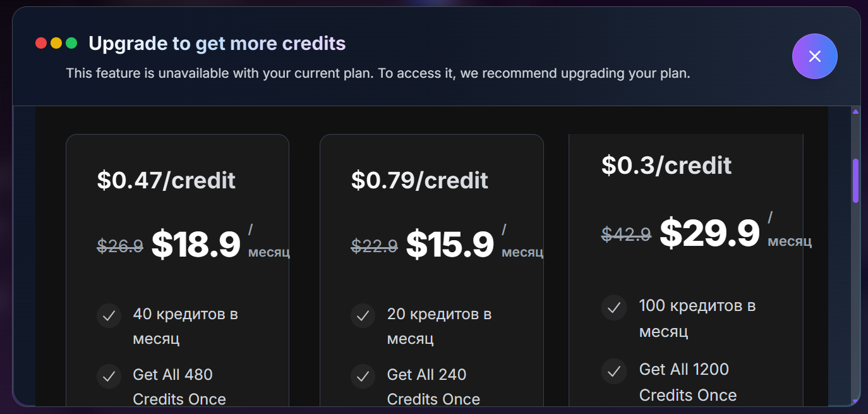Click the green dot in the header
The height and width of the screenshot is (414, 868).
(71, 43)
